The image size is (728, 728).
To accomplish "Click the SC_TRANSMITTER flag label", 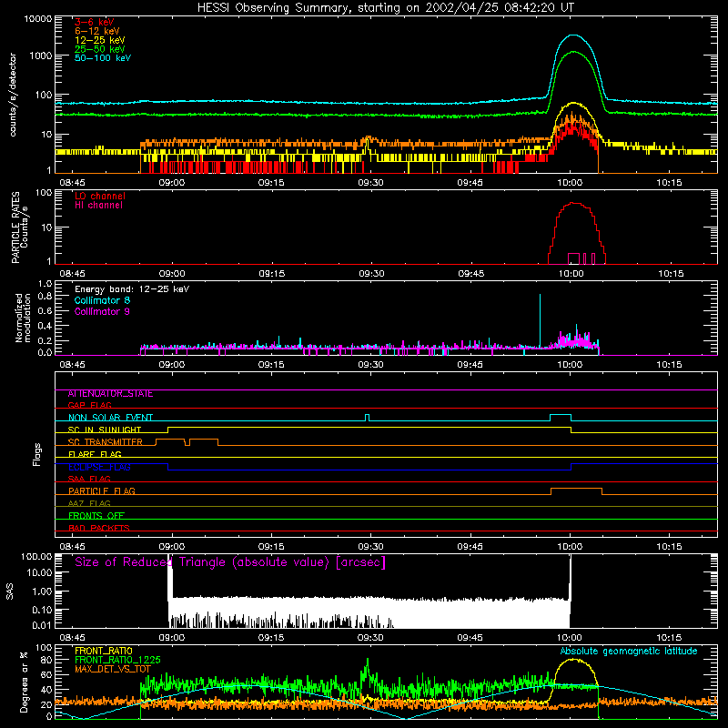I will 106,442.
